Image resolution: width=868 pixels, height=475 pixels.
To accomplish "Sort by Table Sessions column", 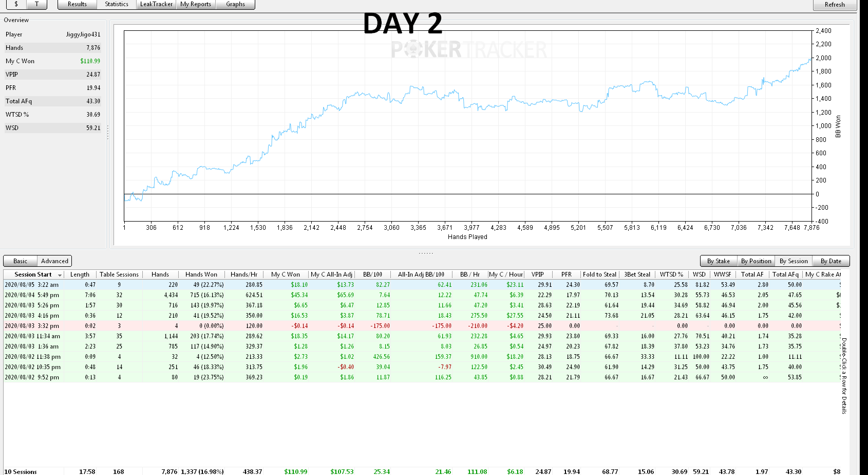I will (119, 275).
